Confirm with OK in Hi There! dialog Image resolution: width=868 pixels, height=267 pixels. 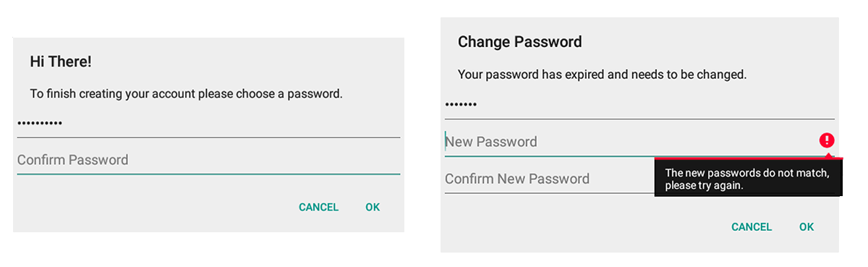373,207
